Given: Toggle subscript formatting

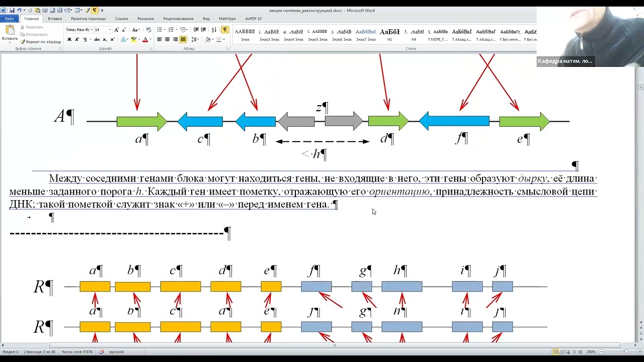Looking at the screenshot, I should click(x=104, y=39).
